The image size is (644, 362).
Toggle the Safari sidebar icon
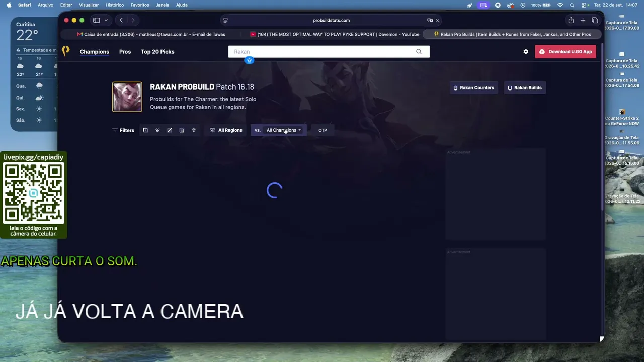click(96, 20)
